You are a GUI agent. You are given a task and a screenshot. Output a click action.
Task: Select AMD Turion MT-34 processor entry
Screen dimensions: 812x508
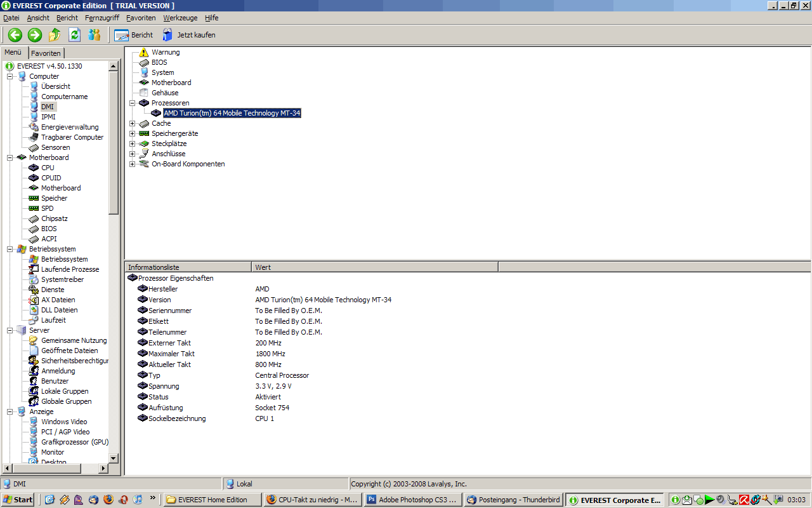click(x=232, y=113)
